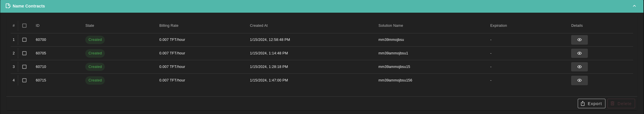Collapse the Name Contracts panel chevron
Image resolution: width=644 pixels, height=114 pixels.
634,6
